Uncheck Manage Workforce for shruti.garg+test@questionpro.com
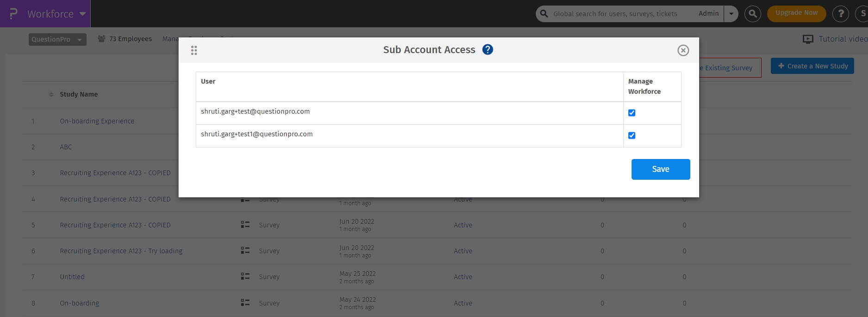868x317 pixels. (632, 113)
